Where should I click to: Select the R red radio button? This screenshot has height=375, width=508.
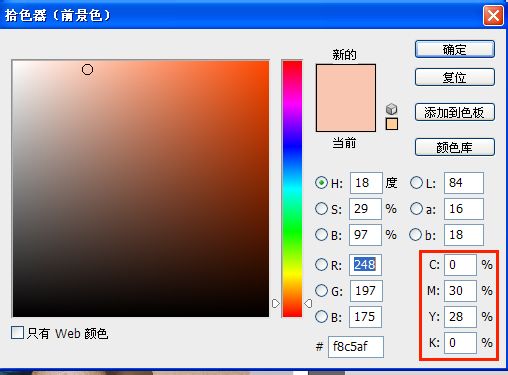coord(321,265)
